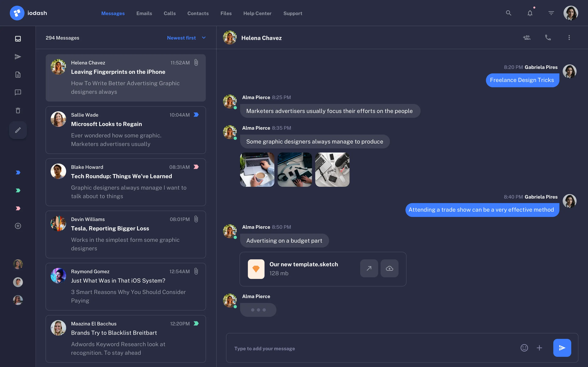Open the Trash bin icon

tap(18, 111)
